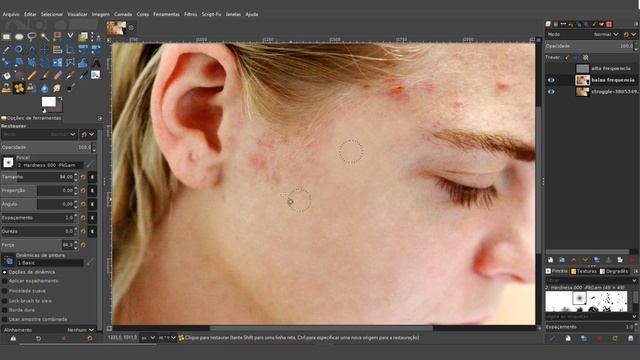Adjust the Tamanho size slider

tap(40, 177)
